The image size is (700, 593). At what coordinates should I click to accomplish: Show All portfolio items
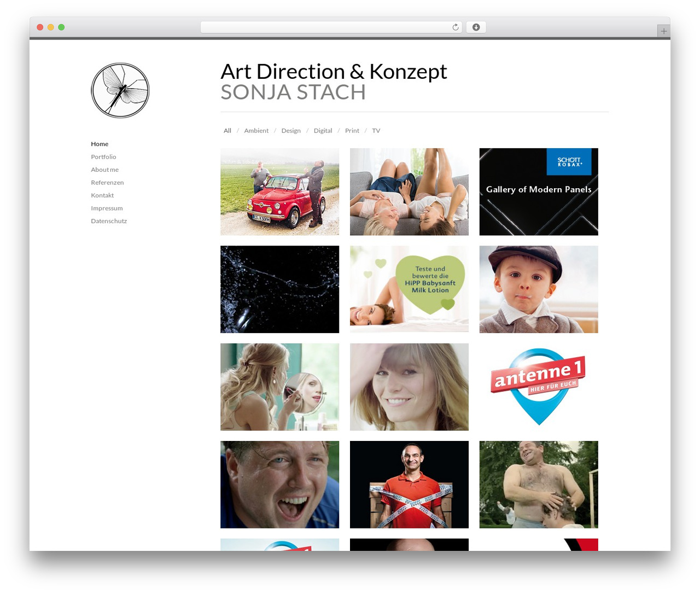(227, 131)
